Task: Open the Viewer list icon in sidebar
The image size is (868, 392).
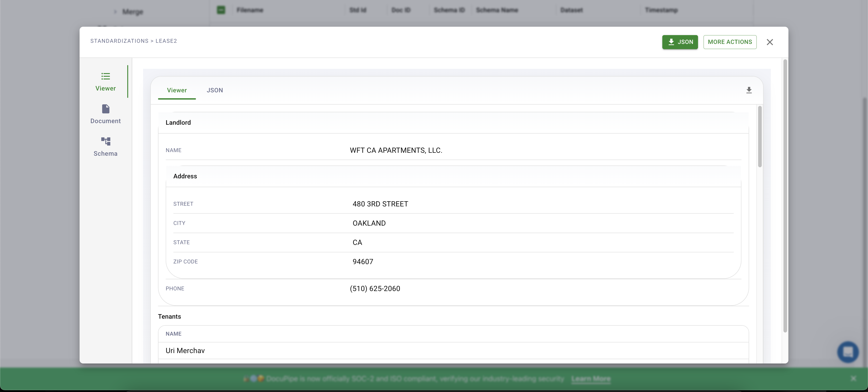Action: pyautogui.click(x=106, y=76)
